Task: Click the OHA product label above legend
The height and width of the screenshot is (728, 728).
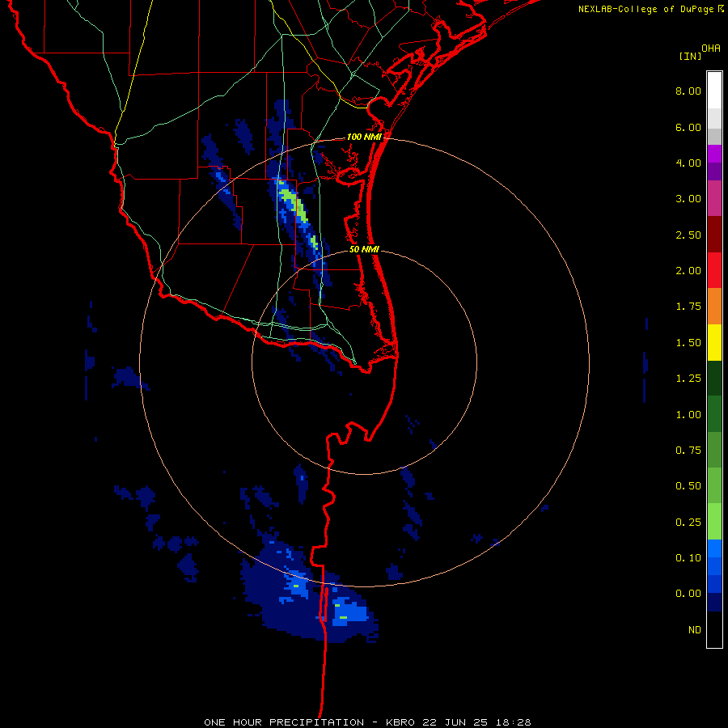Action: (711, 49)
